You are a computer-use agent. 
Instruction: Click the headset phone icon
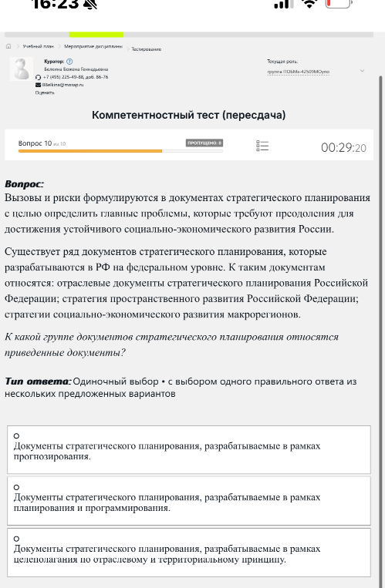click(38, 77)
